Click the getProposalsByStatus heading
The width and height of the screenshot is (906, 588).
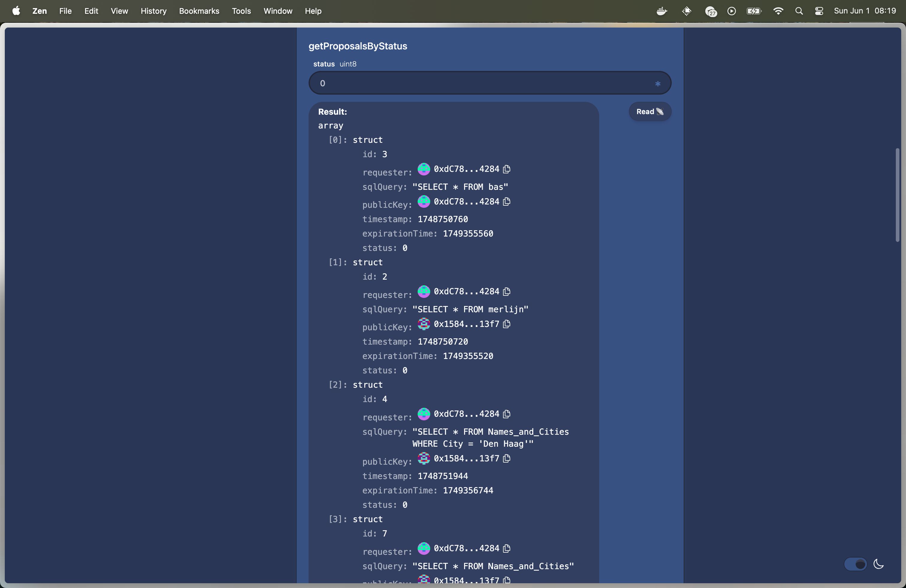[x=358, y=46]
